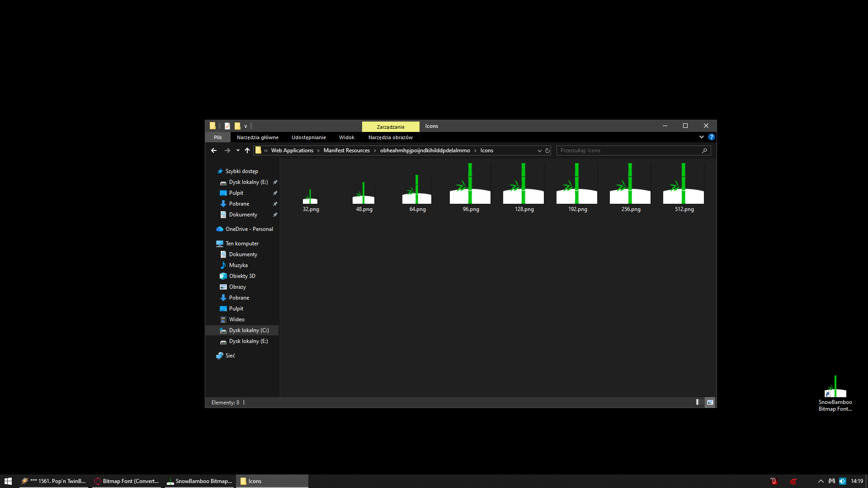Image resolution: width=868 pixels, height=488 pixels.
Task: Go up one folder level
Action: tap(247, 150)
